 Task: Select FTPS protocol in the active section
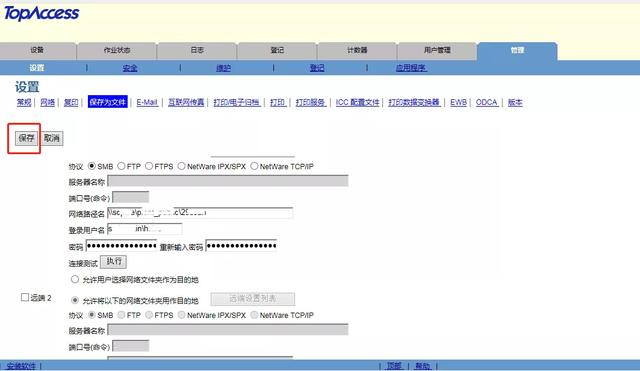149,166
